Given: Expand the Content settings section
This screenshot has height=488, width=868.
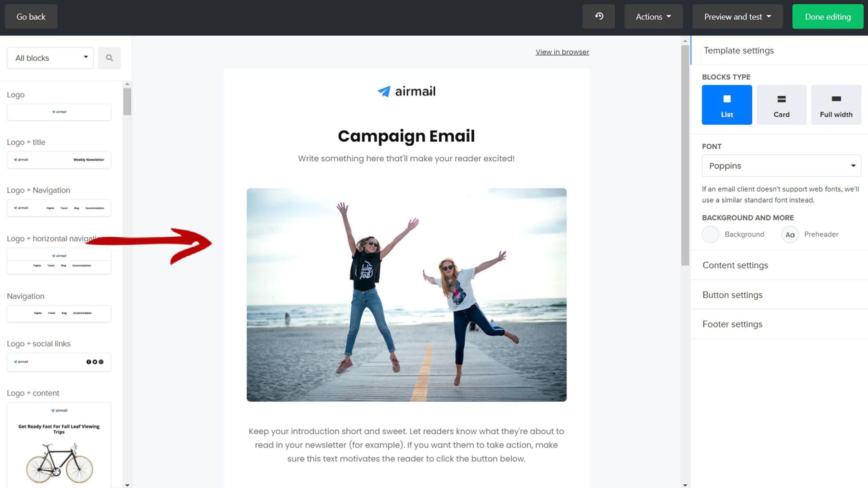Looking at the screenshot, I should click(735, 265).
